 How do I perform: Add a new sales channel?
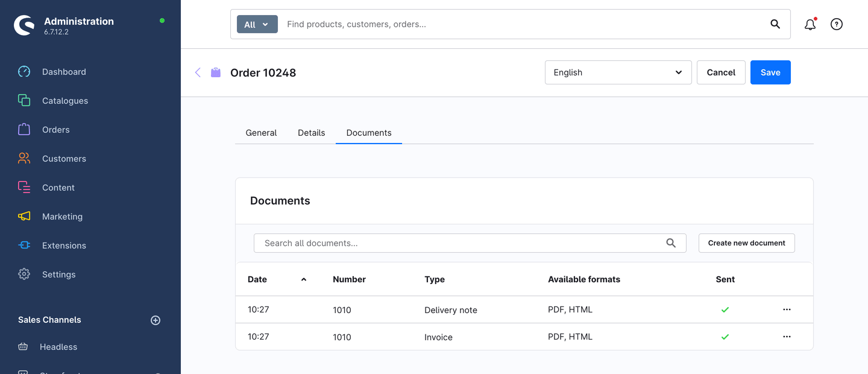click(x=156, y=320)
